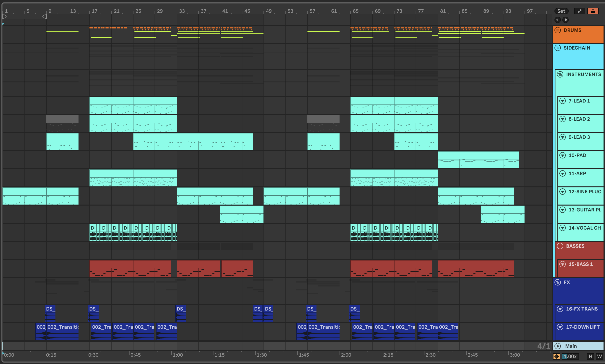Expand the 15-BASS 1 track
This screenshot has width=605, height=364.
click(x=563, y=264)
